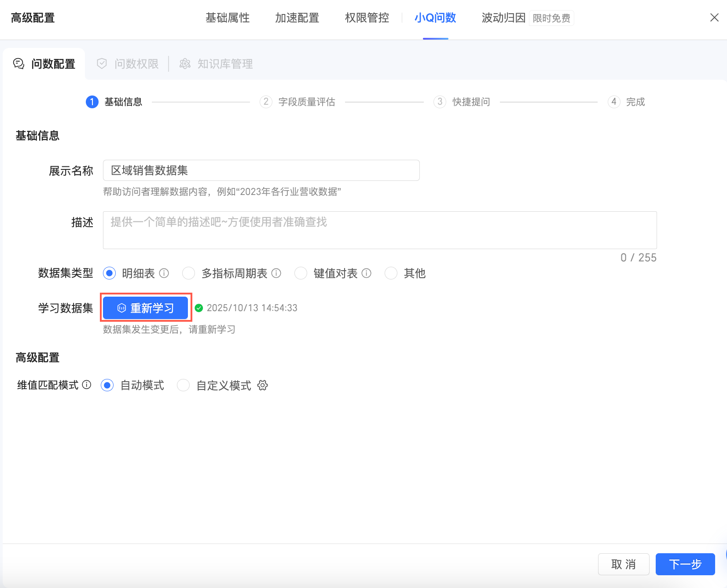Switch to the 问数权限 sub-tab
Screen dimensions: 727x588
pyautogui.click(x=128, y=64)
